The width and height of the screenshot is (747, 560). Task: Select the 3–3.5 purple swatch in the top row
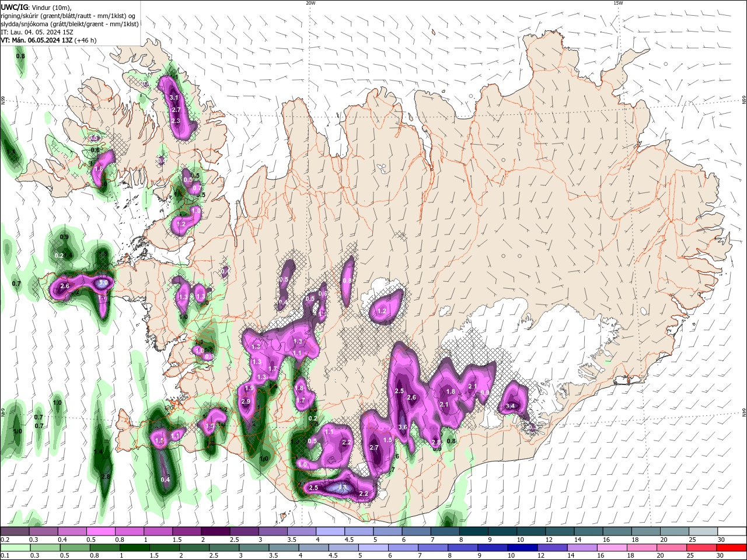274,531
